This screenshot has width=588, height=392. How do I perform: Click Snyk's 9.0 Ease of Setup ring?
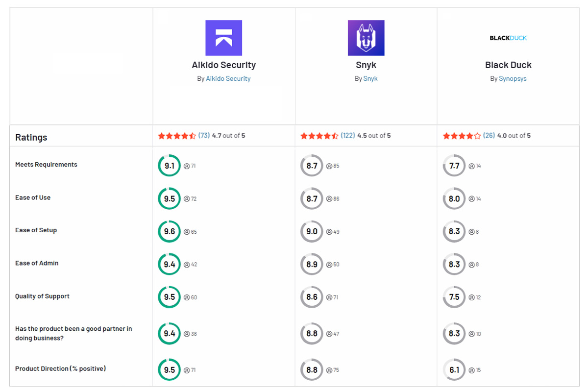[312, 231]
